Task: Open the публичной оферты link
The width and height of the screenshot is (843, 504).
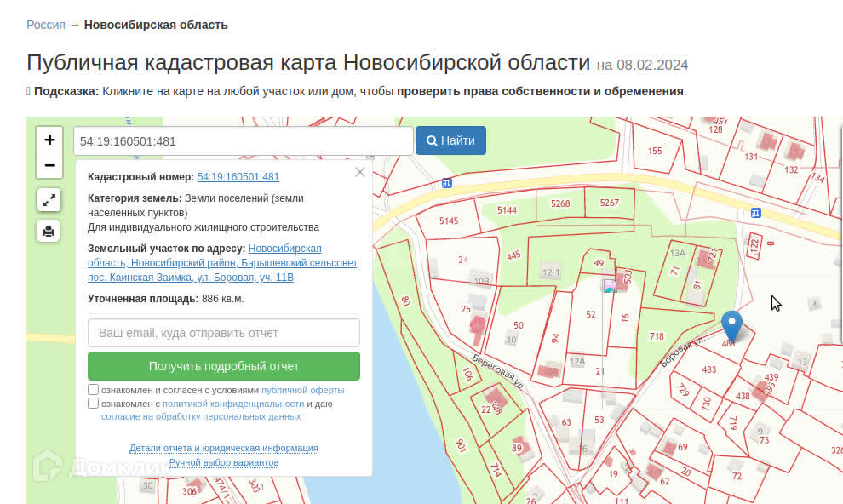Action: click(x=302, y=390)
